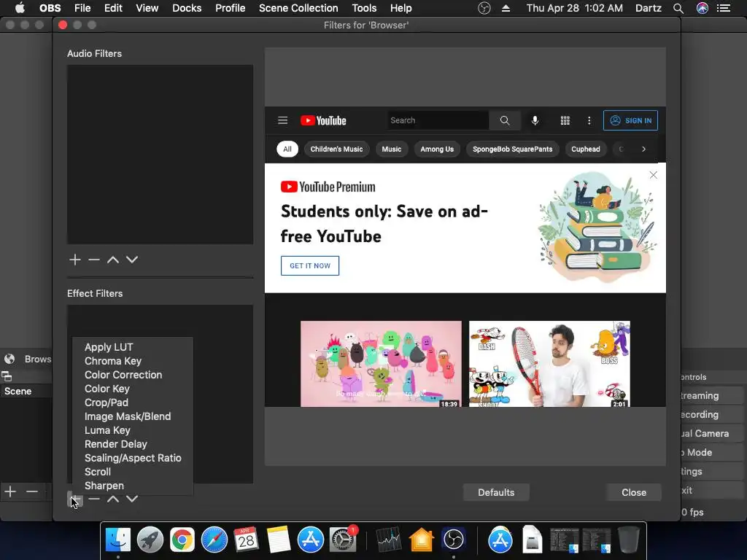Open the pink cartoon video thumbnail

[x=381, y=364]
